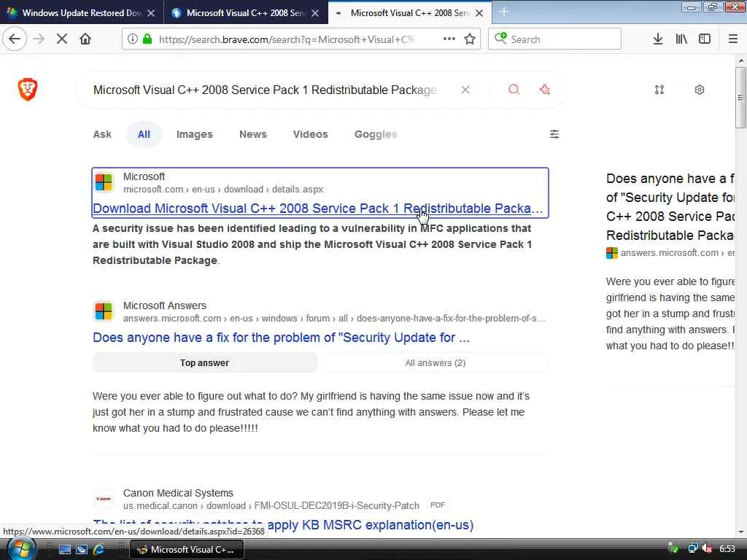Open the Firefox home page
The image size is (747, 560).
click(85, 39)
